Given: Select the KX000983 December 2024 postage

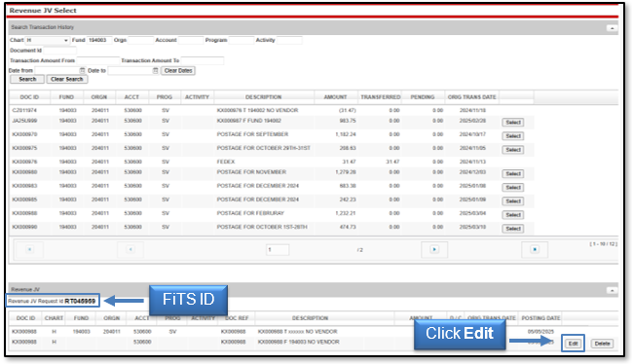Looking at the screenshot, I should (513, 188).
